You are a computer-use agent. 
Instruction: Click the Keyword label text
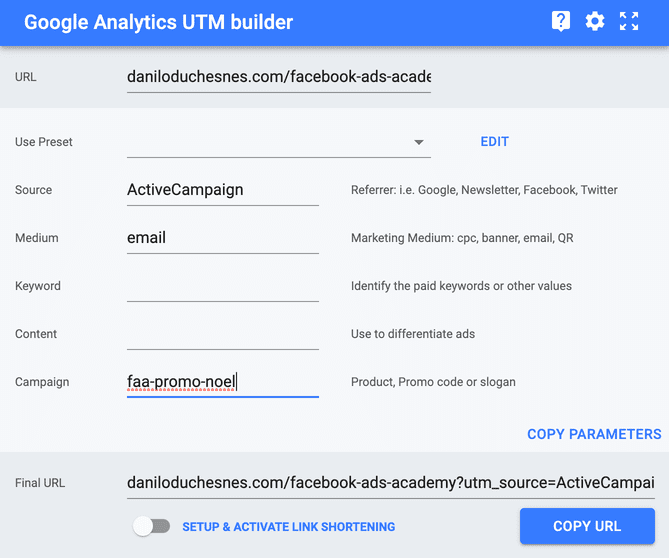tap(38, 286)
